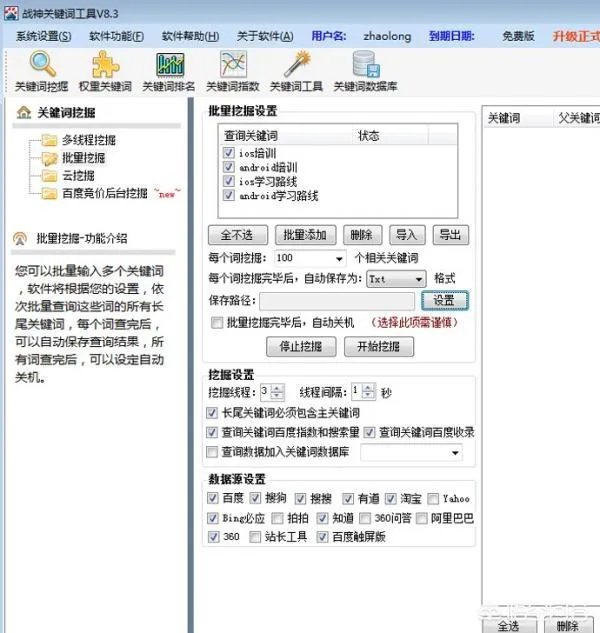Click 关键词 column header in results table
This screenshot has width=600, height=633.
[518, 118]
